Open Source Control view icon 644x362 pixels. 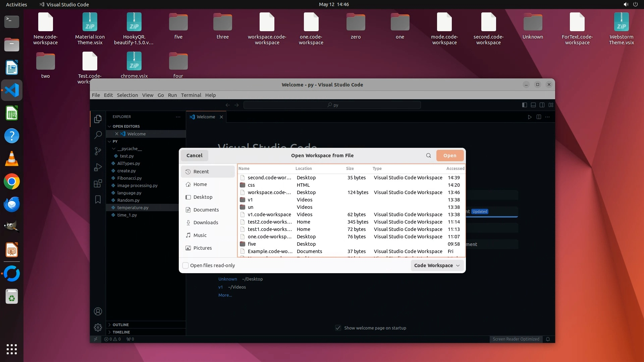tap(98, 151)
